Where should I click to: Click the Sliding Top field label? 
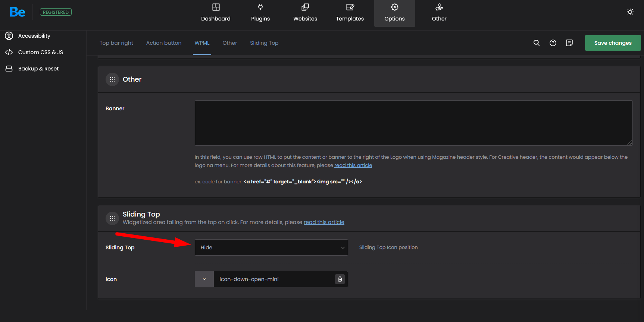pos(120,247)
